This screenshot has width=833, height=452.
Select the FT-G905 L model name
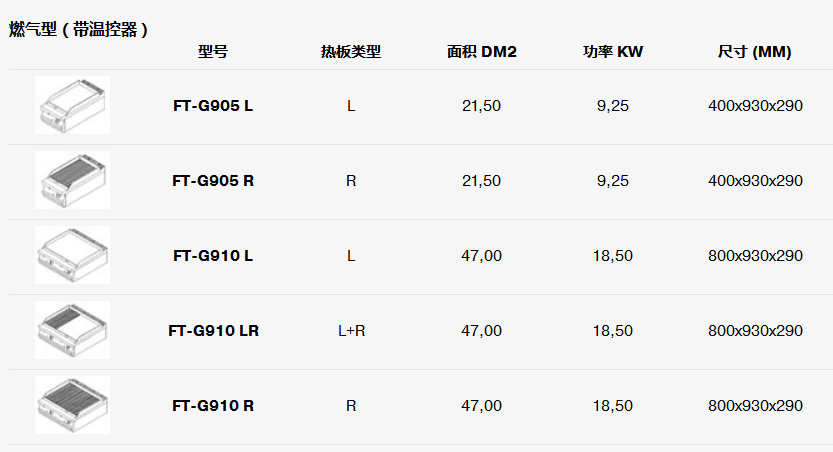pyautogui.click(x=213, y=106)
